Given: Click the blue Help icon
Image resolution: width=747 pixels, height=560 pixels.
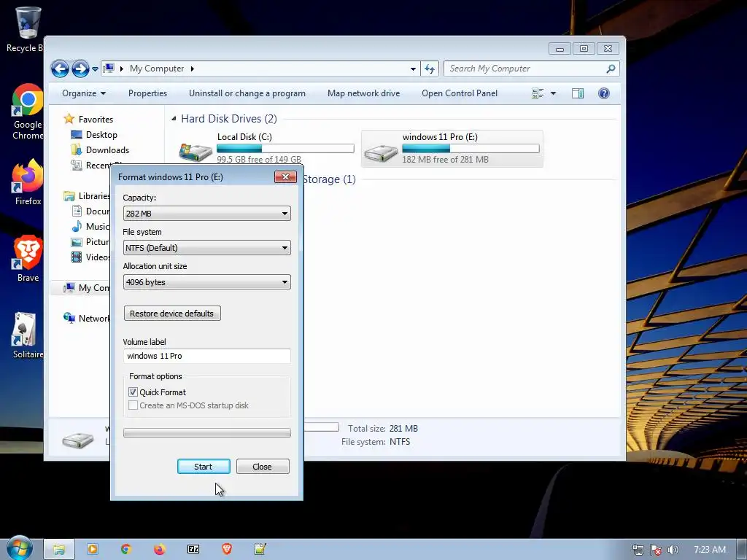Looking at the screenshot, I should (x=603, y=93).
